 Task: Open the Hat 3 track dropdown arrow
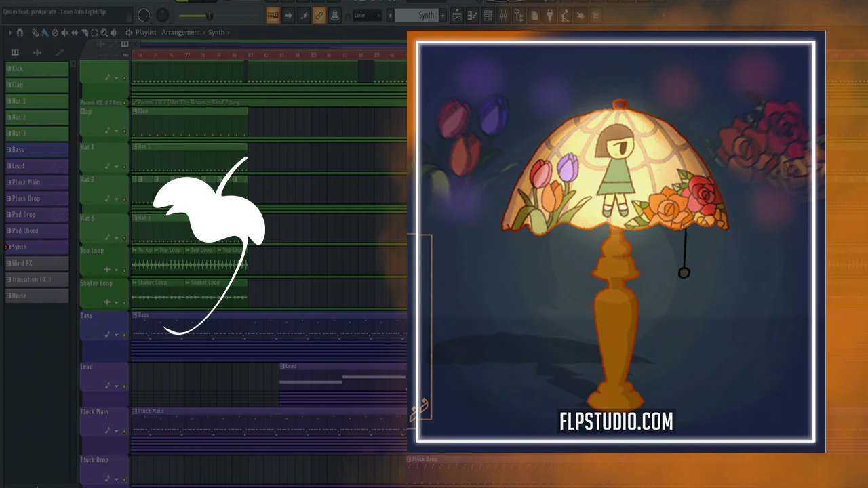116,238
